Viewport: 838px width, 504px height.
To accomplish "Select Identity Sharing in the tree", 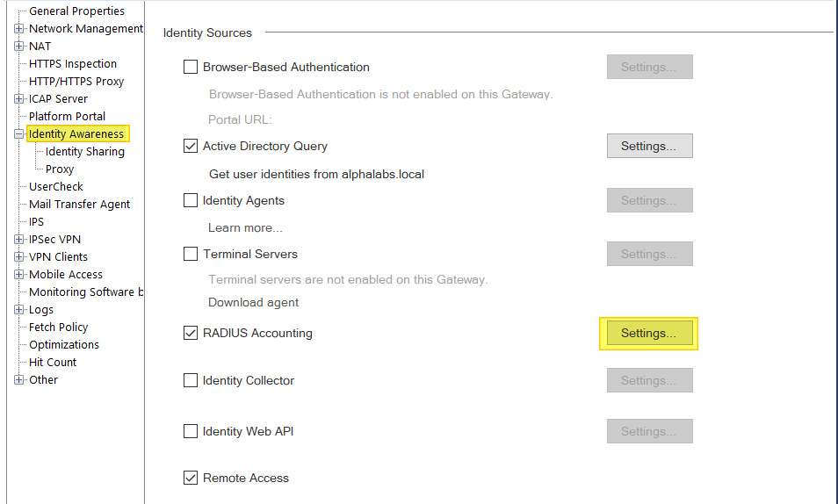I will (84, 152).
